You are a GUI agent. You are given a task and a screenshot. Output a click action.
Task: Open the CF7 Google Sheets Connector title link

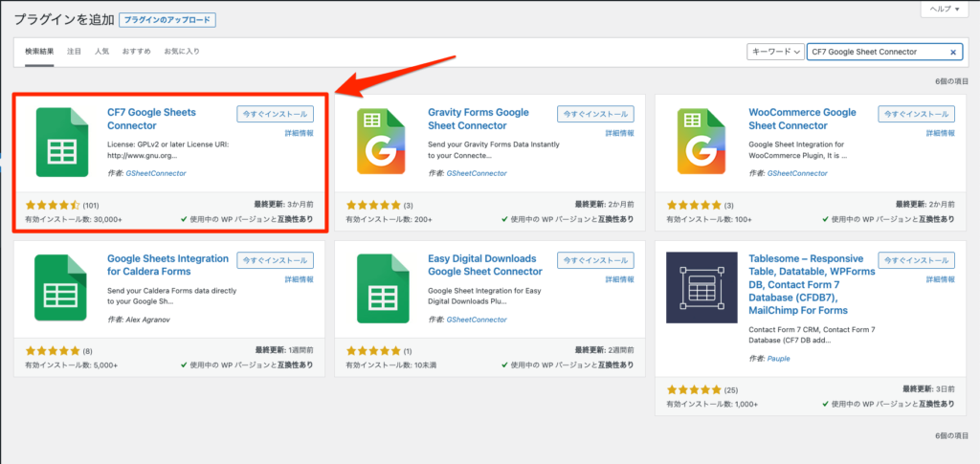[x=151, y=119]
